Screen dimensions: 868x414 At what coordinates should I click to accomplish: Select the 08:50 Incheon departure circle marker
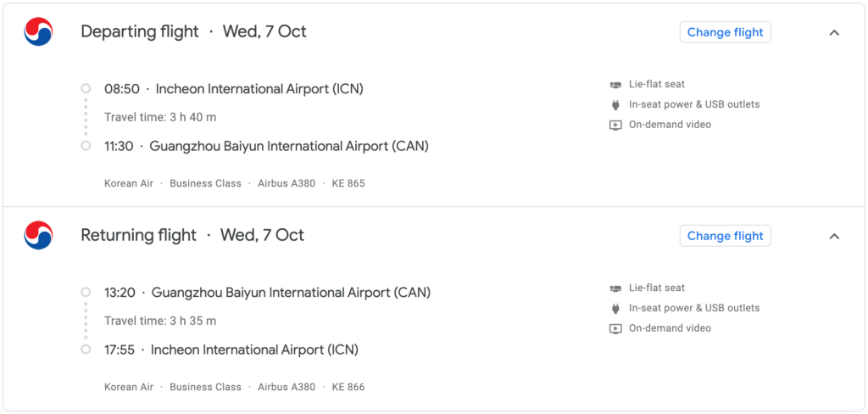click(86, 88)
